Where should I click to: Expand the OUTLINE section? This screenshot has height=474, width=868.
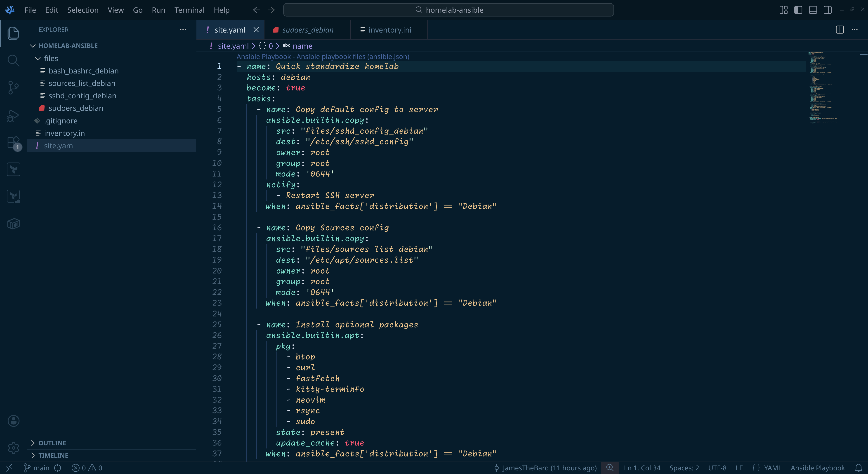click(52, 443)
